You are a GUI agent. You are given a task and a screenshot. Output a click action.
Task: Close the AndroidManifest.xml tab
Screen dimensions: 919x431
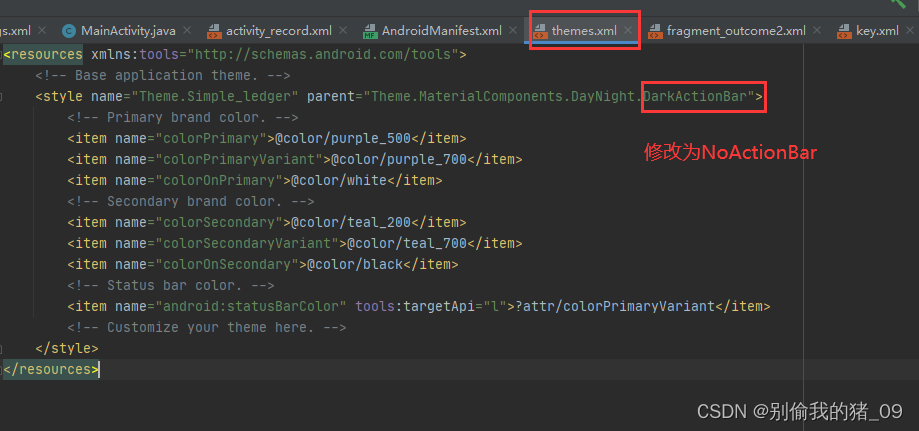click(x=513, y=30)
